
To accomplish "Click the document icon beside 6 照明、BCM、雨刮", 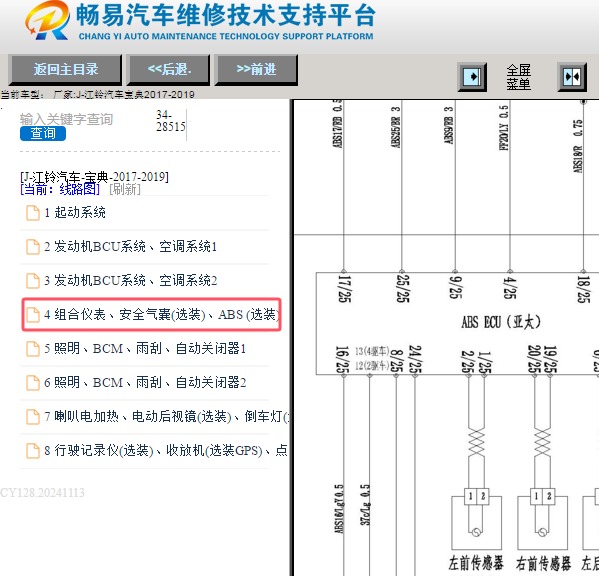I will coord(33,383).
